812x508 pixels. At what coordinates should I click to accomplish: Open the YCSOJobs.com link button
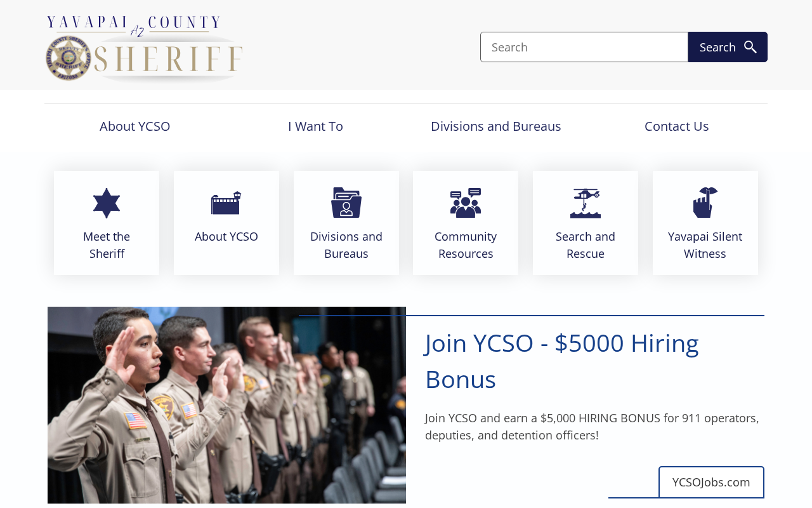click(x=711, y=482)
